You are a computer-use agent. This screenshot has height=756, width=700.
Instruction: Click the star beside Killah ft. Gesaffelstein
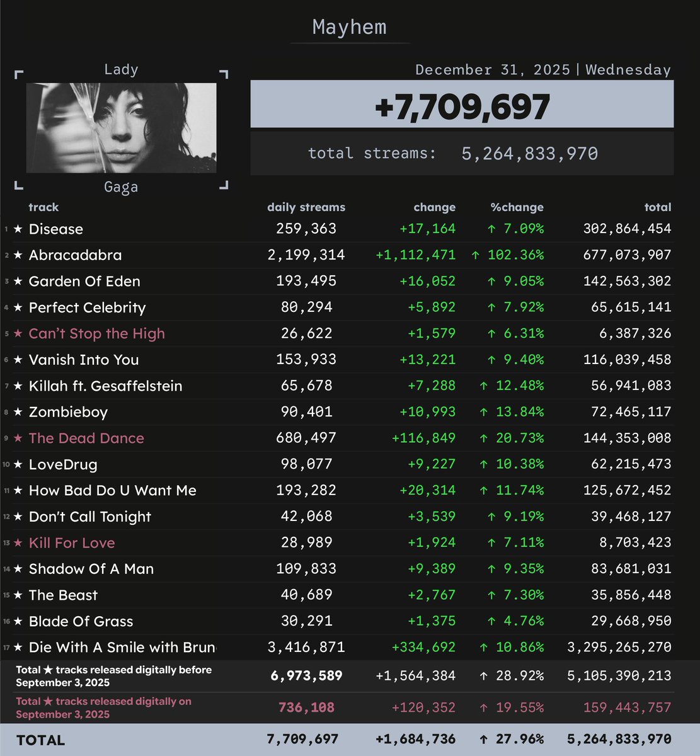pyautogui.click(x=18, y=386)
